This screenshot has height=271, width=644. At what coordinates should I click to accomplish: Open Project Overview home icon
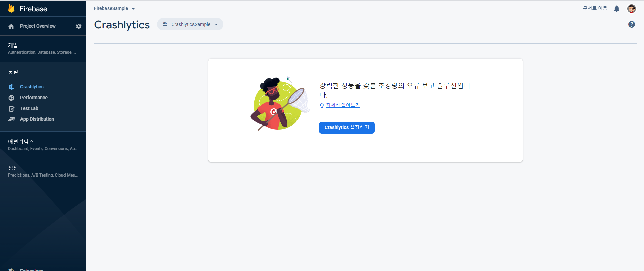tap(11, 26)
